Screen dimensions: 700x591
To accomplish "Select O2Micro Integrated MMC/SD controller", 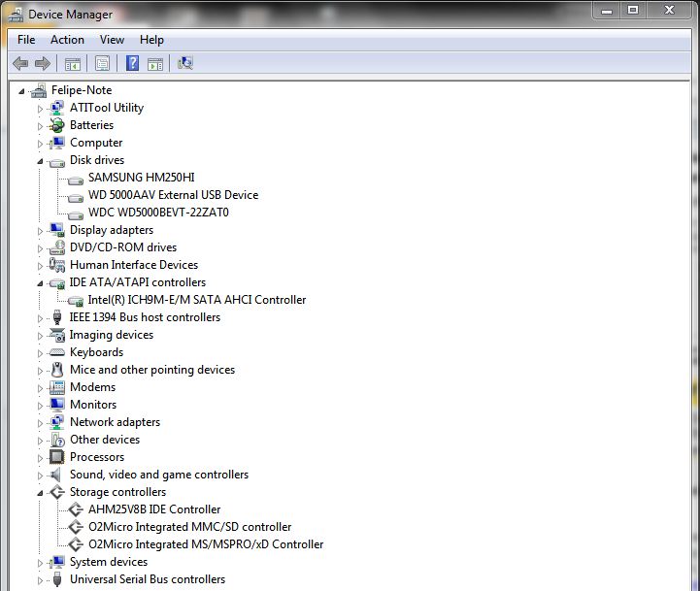I will (189, 527).
